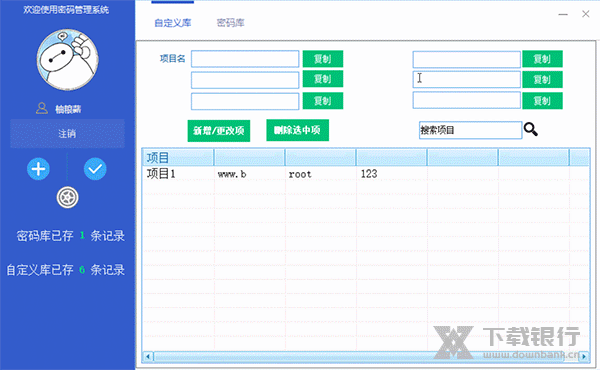600x370 pixels.
Task: Click the 新增/更改项 button
Action: tap(218, 131)
